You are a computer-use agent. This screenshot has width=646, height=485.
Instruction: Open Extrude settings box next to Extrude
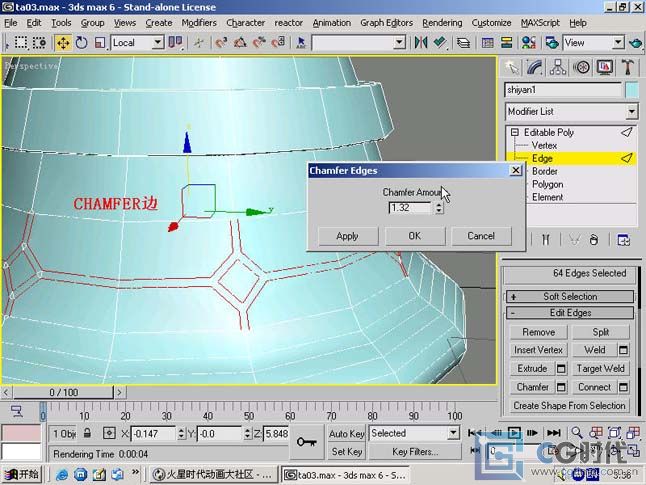561,368
